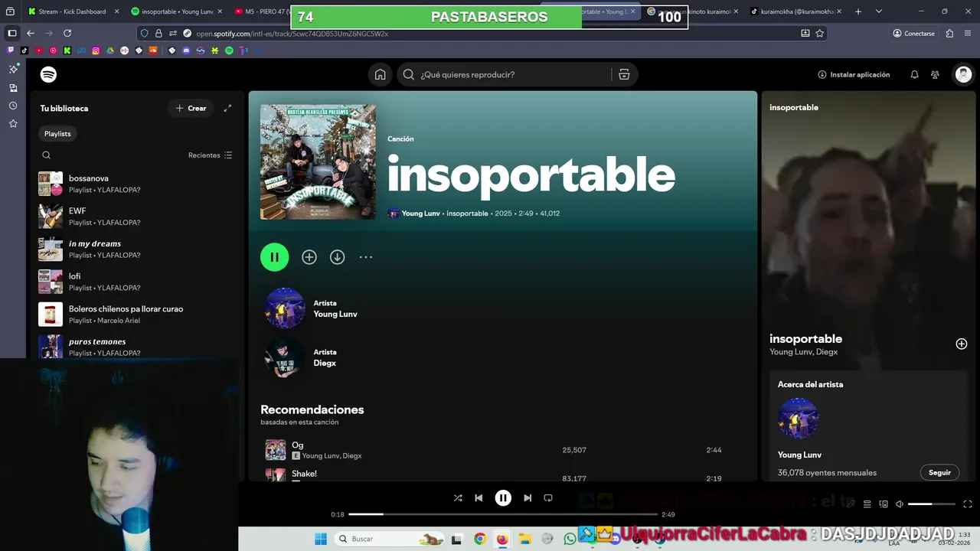
Task: Switch to the Google search tab
Action: [x=693, y=11]
